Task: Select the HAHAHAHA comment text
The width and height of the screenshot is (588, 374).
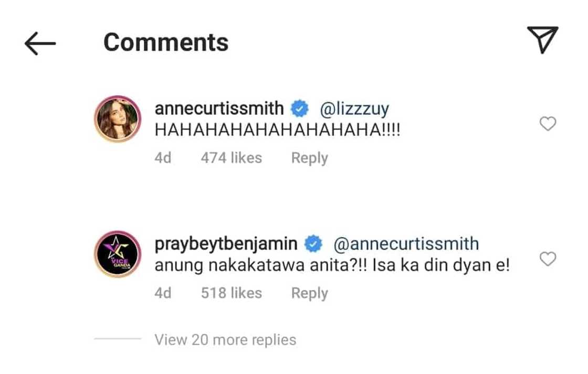Action: click(x=277, y=131)
